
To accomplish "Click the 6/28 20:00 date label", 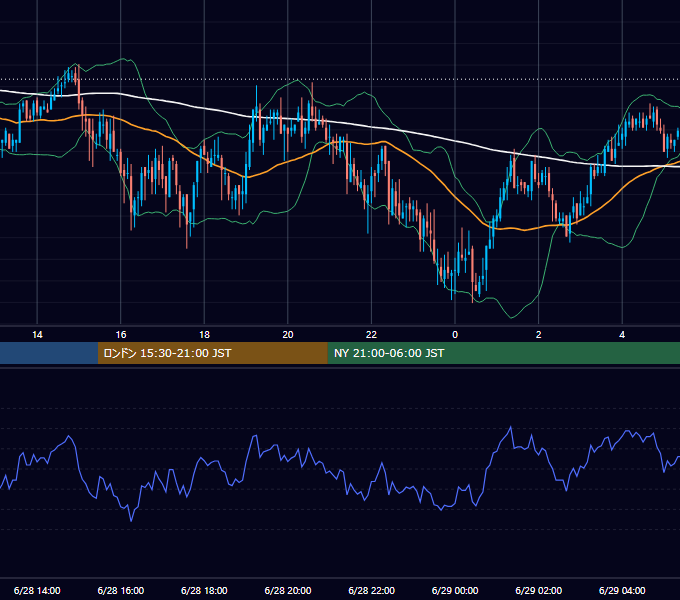I will pos(288,590).
